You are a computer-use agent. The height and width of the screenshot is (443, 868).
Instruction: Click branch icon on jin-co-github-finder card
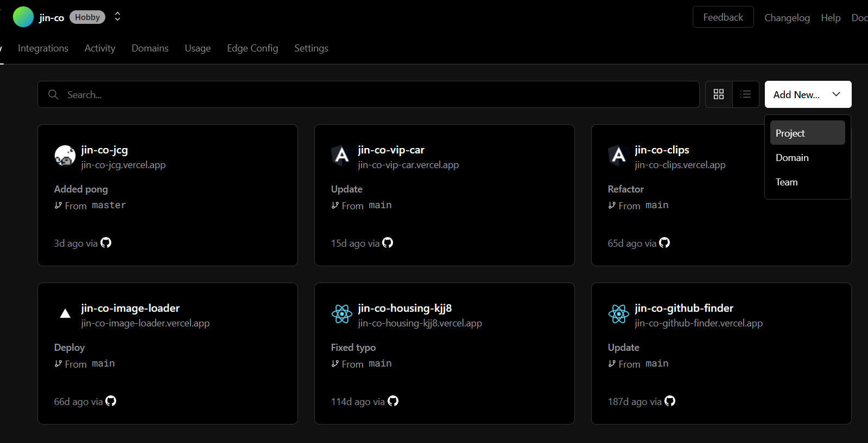coord(612,364)
